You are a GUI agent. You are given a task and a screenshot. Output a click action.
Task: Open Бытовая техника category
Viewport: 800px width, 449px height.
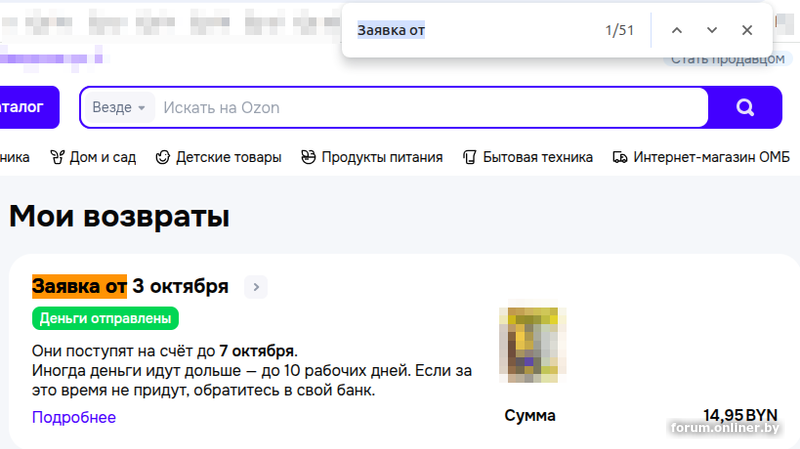tap(528, 157)
